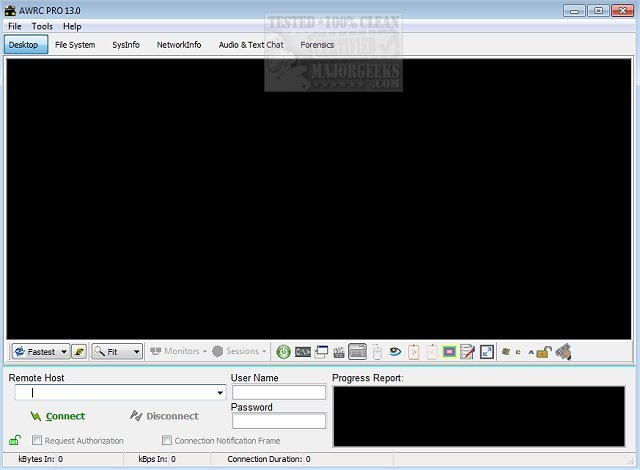The image size is (640, 470).
Task: Enable Request Authorization checkbox
Action: [x=37, y=440]
